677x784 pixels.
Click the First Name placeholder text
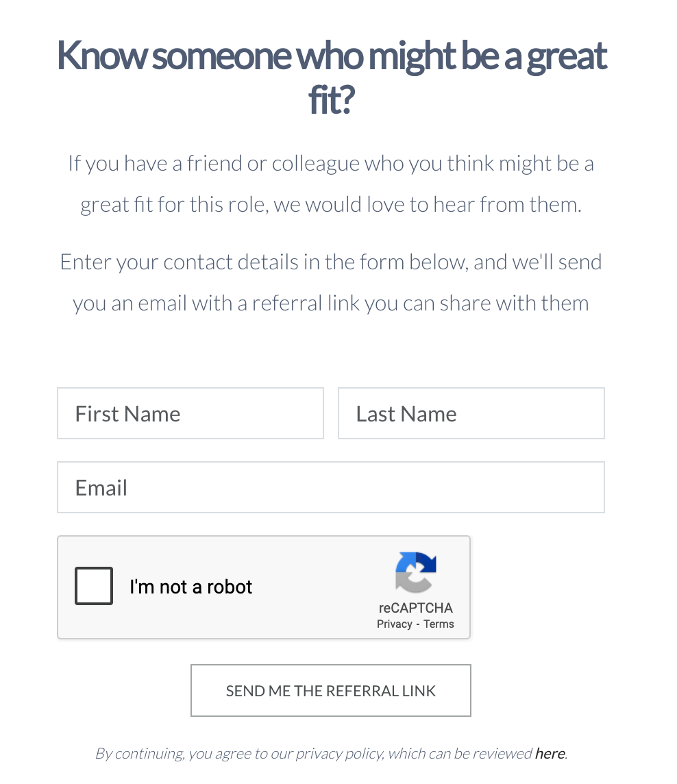127,413
